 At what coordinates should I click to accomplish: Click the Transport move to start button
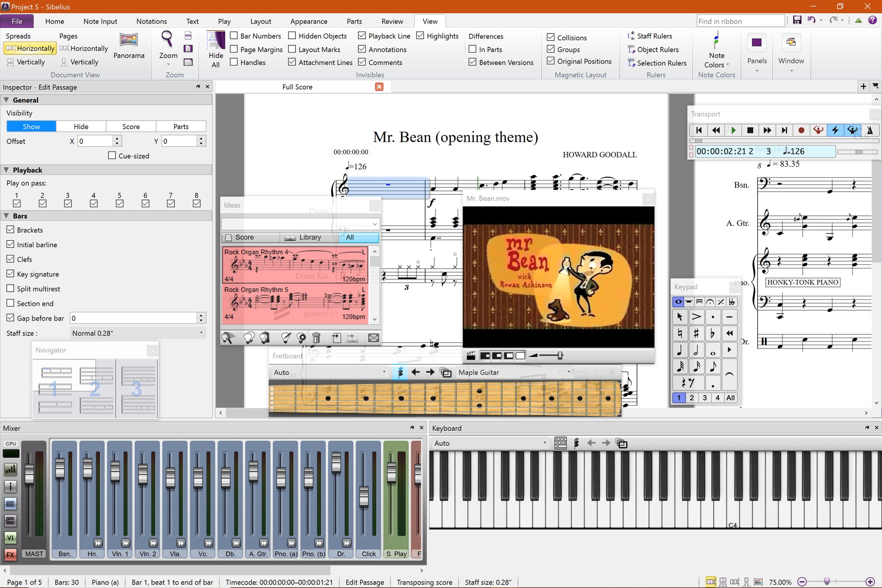[699, 130]
